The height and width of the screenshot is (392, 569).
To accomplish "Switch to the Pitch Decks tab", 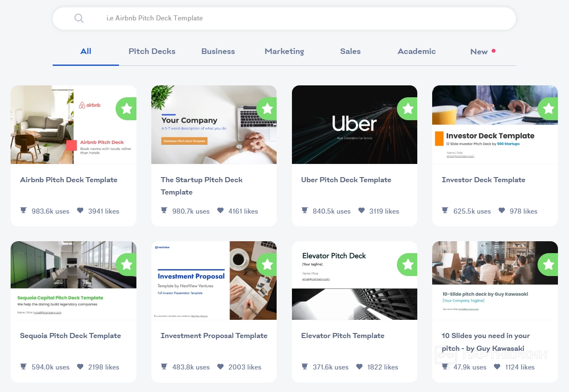I will pos(152,51).
